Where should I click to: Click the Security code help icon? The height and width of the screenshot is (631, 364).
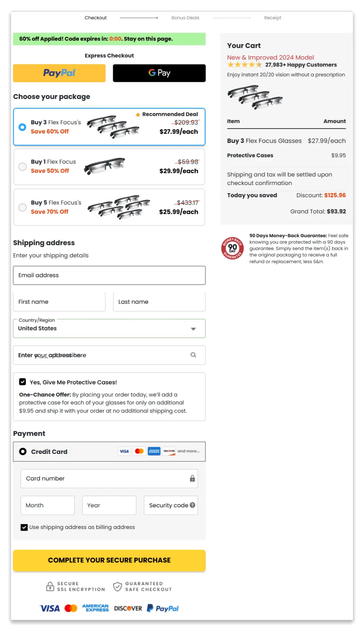click(192, 505)
